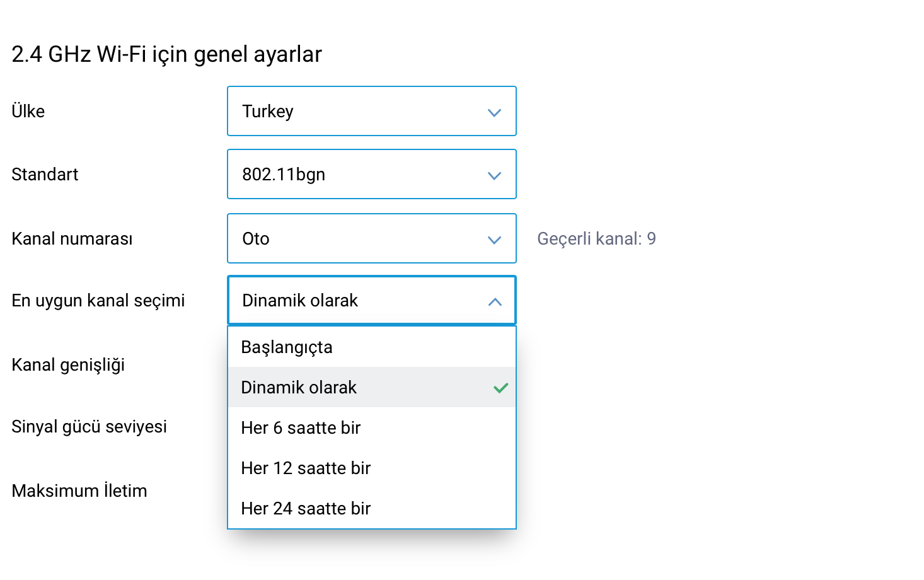Choose Her 12 saatte bir option
The image size is (924, 580).
click(372, 468)
